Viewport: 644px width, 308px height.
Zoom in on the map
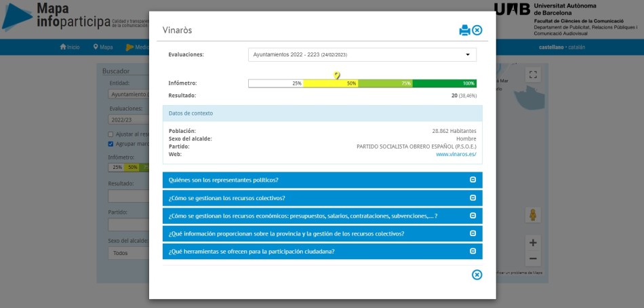tap(533, 243)
